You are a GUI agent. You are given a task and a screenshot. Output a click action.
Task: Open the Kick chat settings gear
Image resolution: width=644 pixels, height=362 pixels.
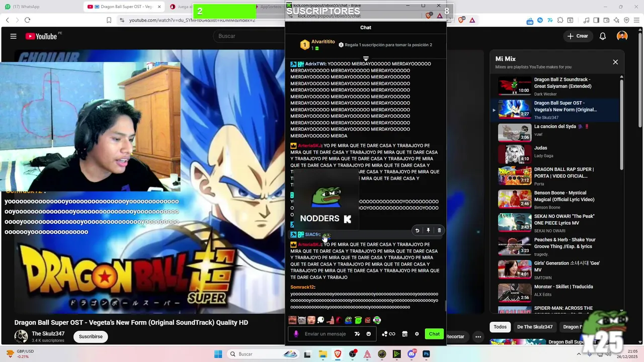tap(417, 334)
